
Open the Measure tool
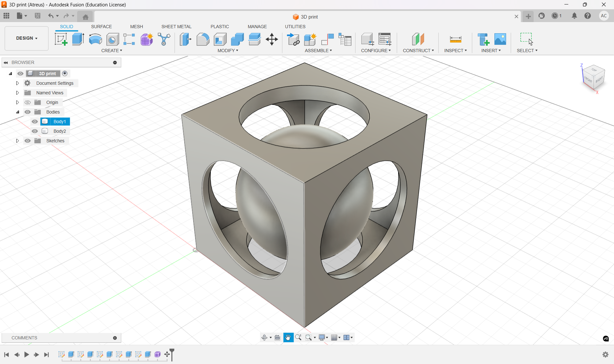455,39
